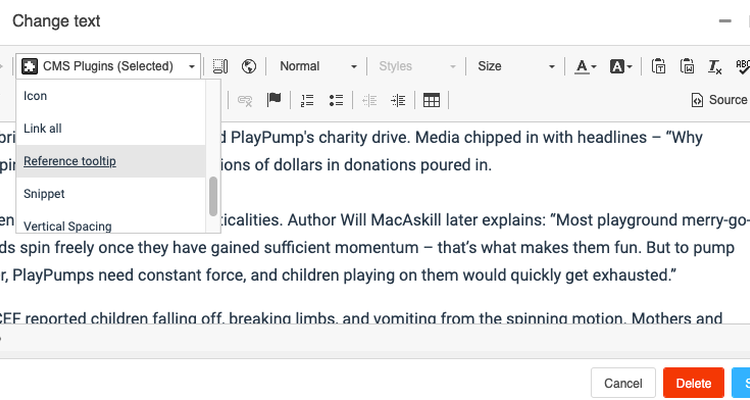Insert a table
The image size is (750, 400).
point(432,100)
